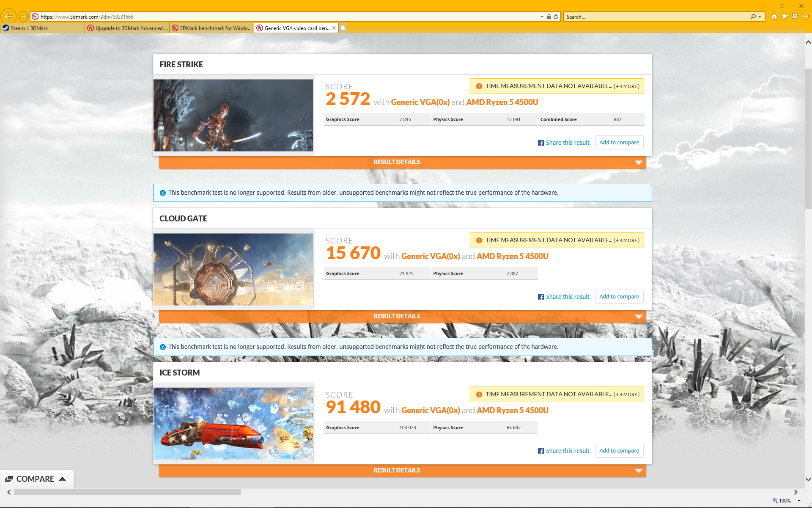Open the browser tools gear icon
Screen dimensions: 812x508
pos(795,17)
